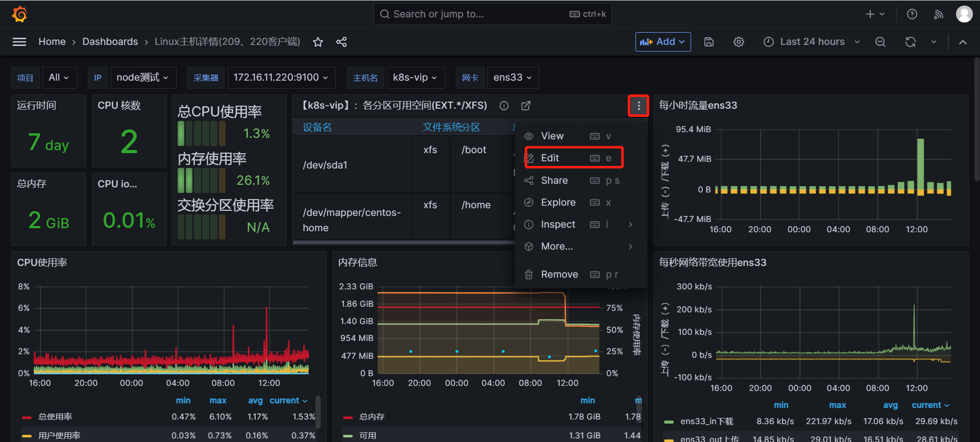Star this dashboard as favorite
The height and width of the screenshot is (442, 980).
point(318,42)
